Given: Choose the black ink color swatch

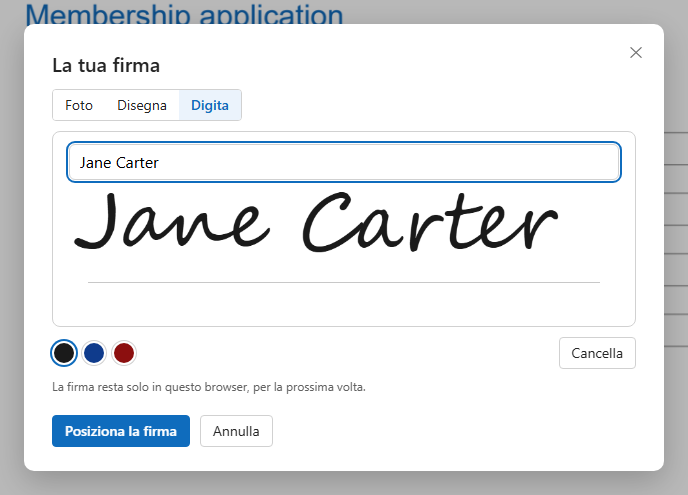Looking at the screenshot, I should click(x=64, y=353).
